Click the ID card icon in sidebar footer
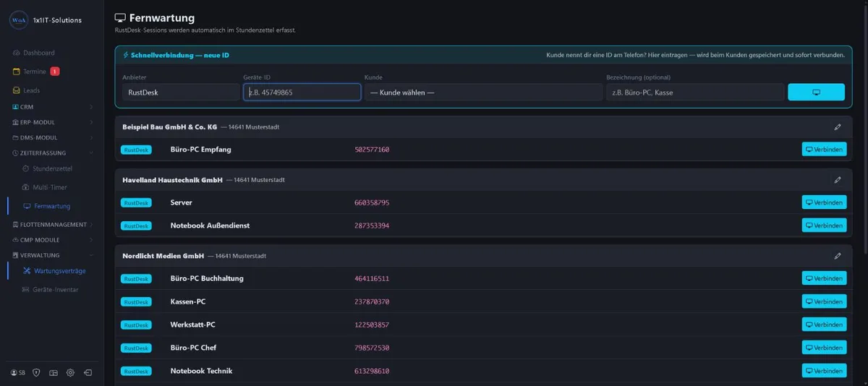This screenshot has width=868, height=386. click(54, 372)
